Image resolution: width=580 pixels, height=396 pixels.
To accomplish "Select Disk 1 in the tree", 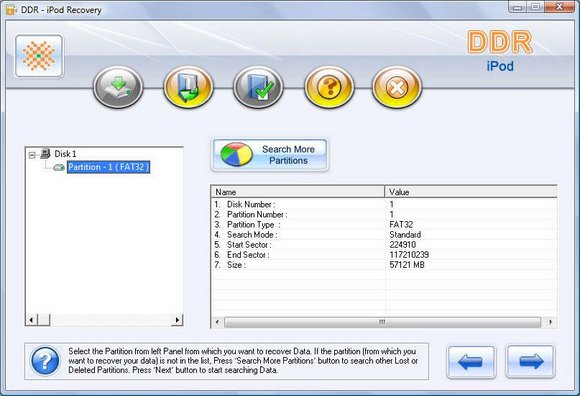I will click(x=65, y=154).
